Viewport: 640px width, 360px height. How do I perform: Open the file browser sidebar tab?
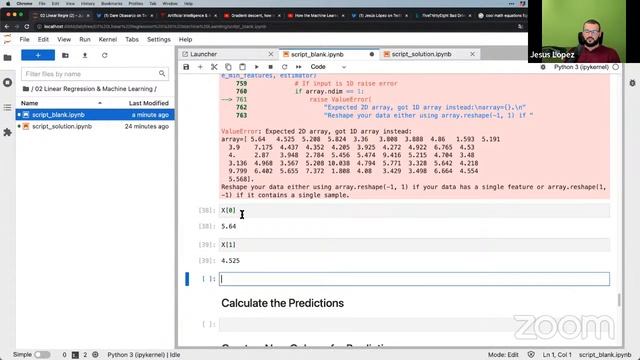[7, 58]
